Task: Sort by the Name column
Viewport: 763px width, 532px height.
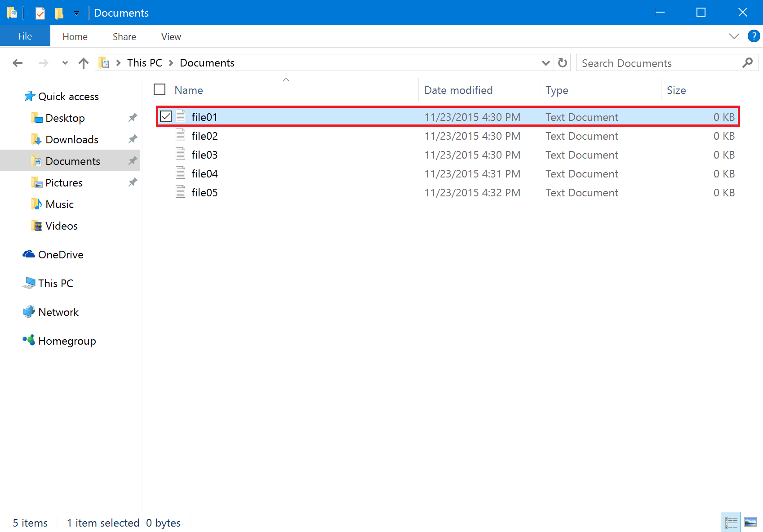Action: (189, 90)
